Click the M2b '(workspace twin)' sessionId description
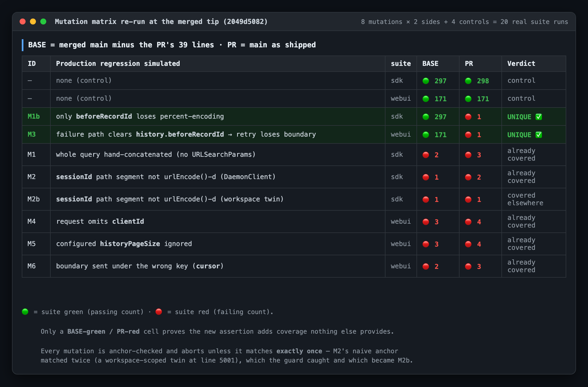The width and height of the screenshot is (588, 387). [170, 199]
